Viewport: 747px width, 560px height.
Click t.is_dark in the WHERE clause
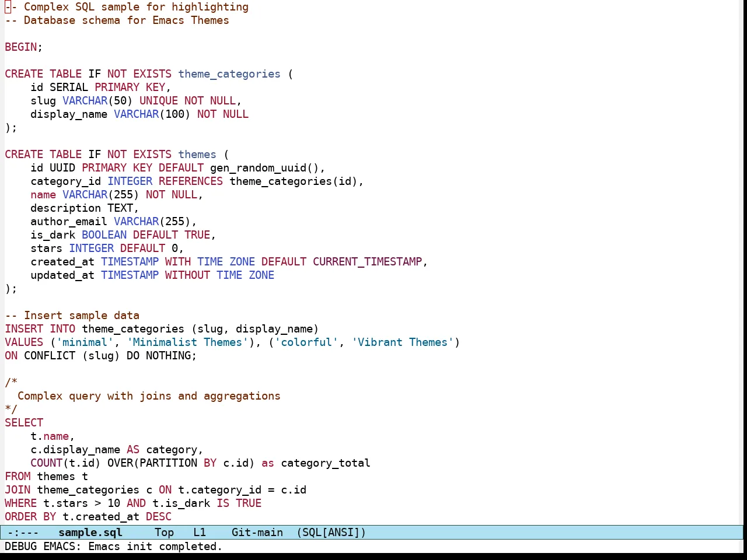click(181, 503)
